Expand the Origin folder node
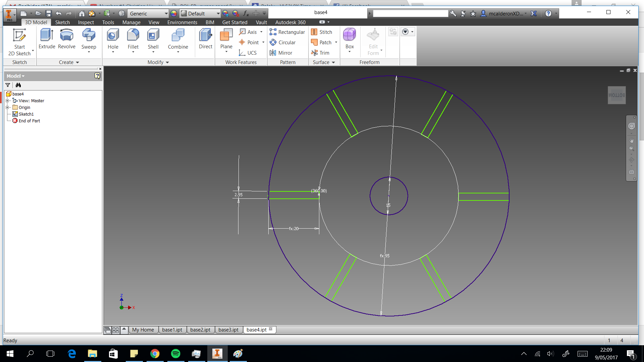Screen dimensions: 644x362 click(x=7, y=107)
